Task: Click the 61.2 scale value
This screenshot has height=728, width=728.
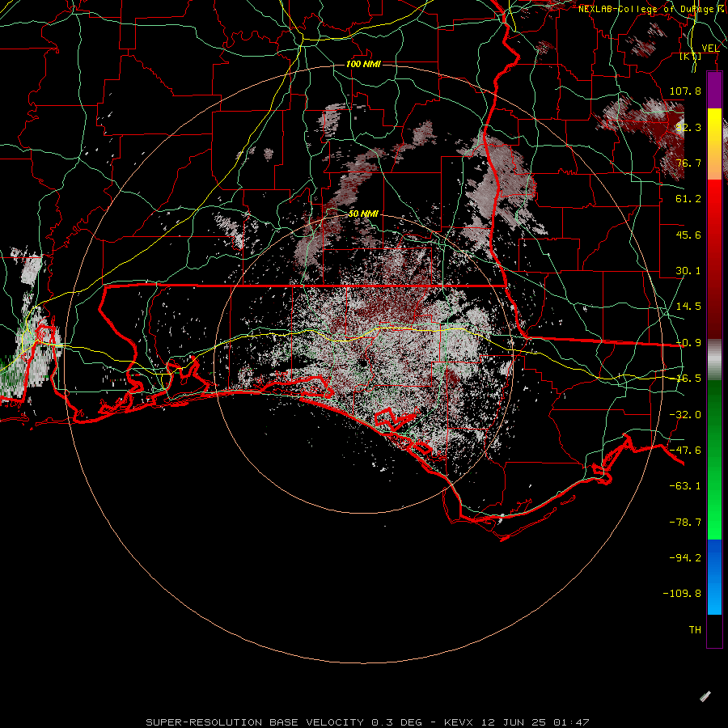Action: 688,199
